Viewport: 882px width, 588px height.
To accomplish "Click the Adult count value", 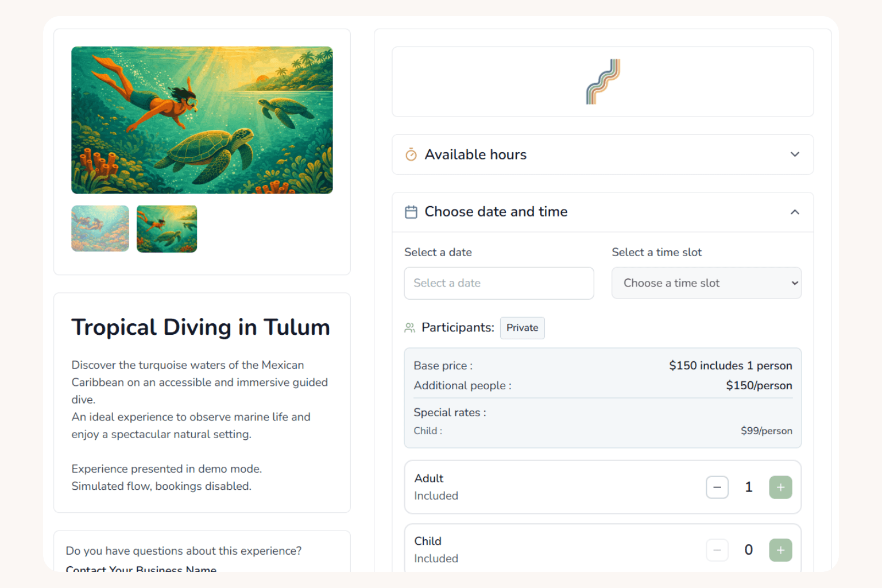I will click(748, 487).
